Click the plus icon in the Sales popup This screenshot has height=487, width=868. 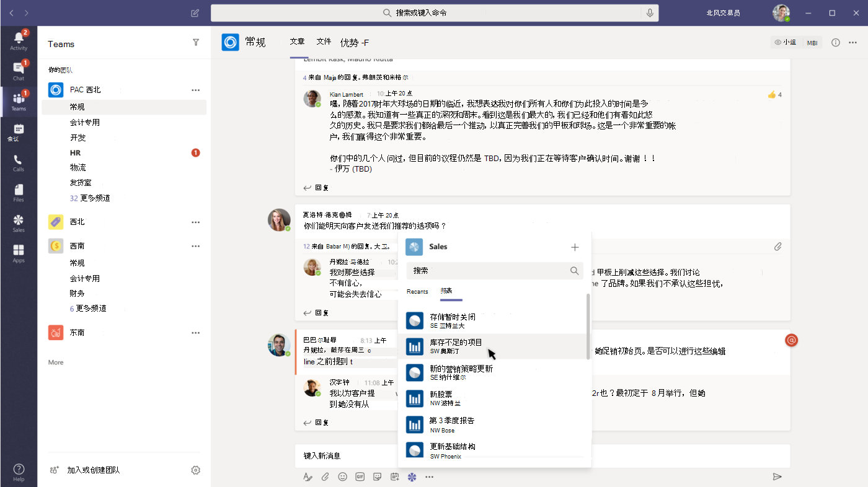point(575,247)
